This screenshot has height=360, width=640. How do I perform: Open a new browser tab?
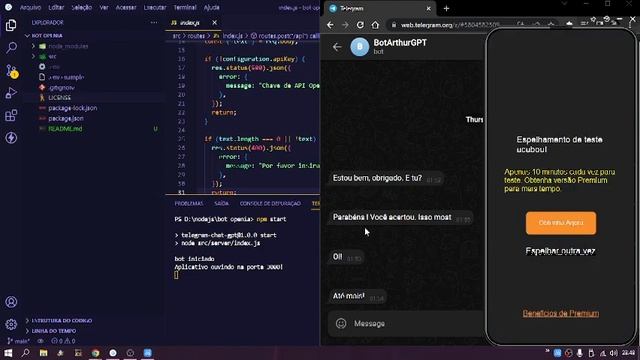(446, 8)
